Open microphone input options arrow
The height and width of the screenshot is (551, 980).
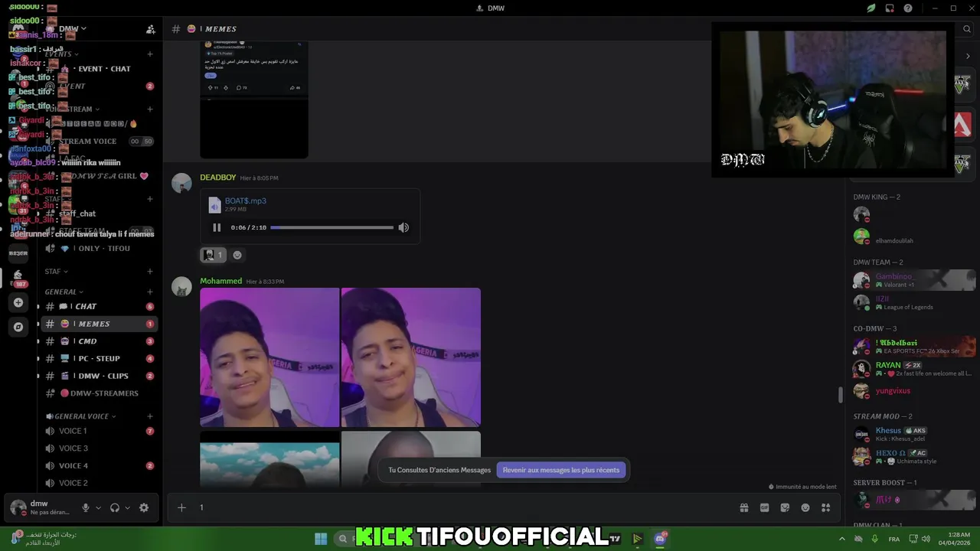pyautogui.click(x=98, y=507)
